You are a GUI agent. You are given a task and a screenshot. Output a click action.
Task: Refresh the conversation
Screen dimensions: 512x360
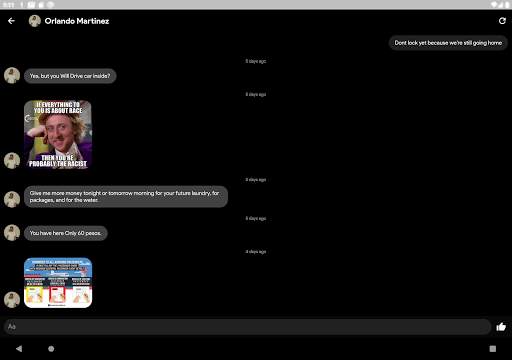(x=502, y=21)
